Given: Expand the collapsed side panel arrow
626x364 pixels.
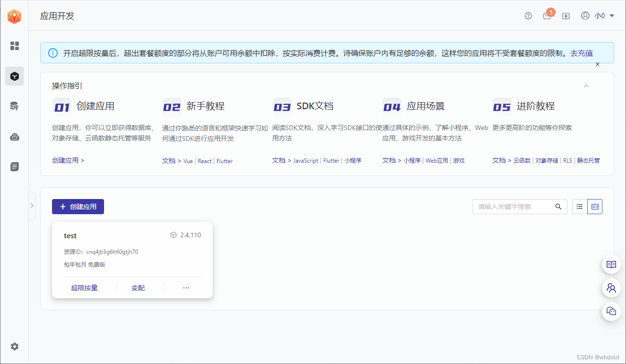Looking at the screenshot, I should click(x=32, y=206).
